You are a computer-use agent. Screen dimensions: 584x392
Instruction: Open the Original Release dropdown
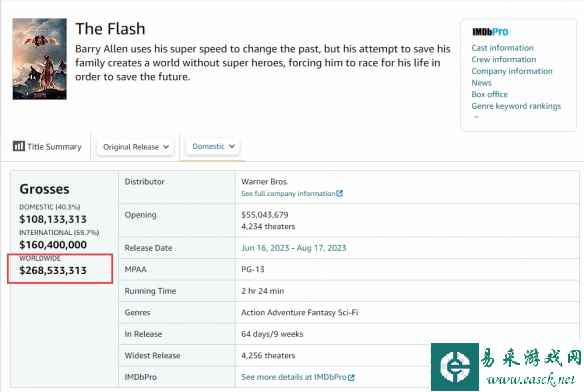[x=136, y=147]
